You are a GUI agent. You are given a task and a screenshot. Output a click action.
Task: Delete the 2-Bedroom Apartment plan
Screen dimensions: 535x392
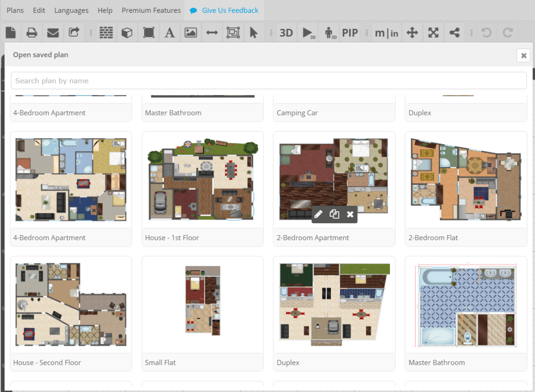coord(350,214)
